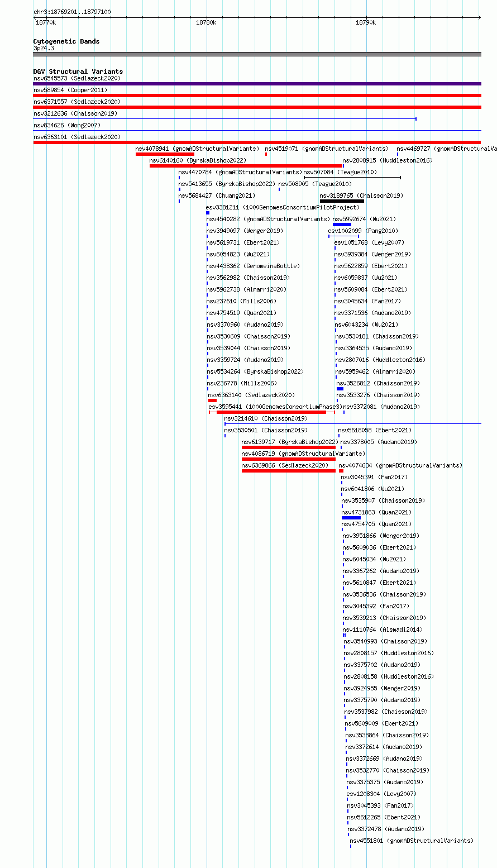
Task: Open nsv237610 (Mills2006) variant
Action: [x=241, y=301]
